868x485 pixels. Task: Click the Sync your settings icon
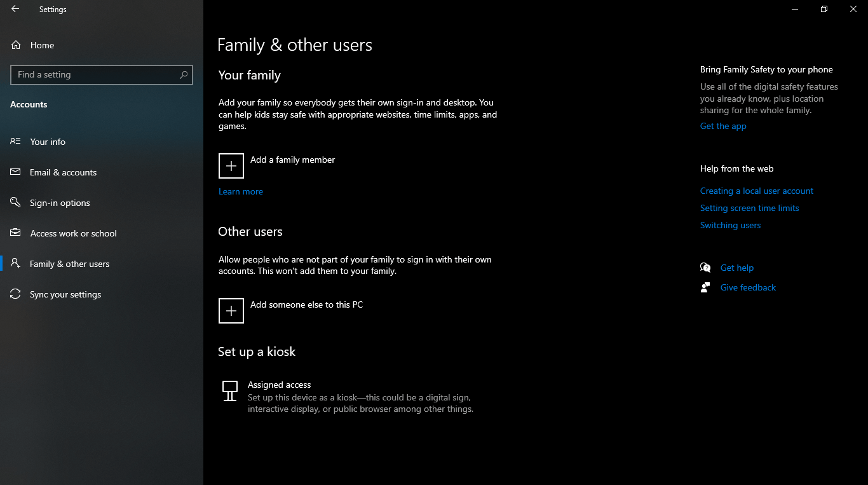tap(16, 294)
